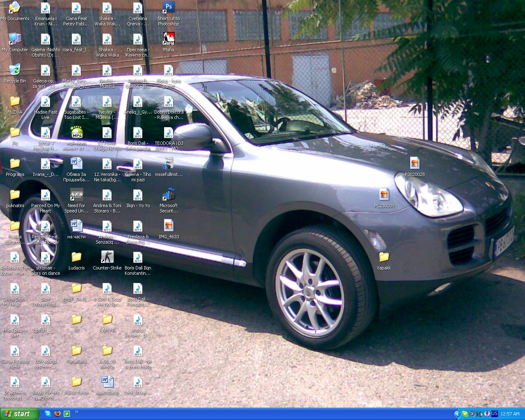Open uTorrent from the quick launch bar

66,413
